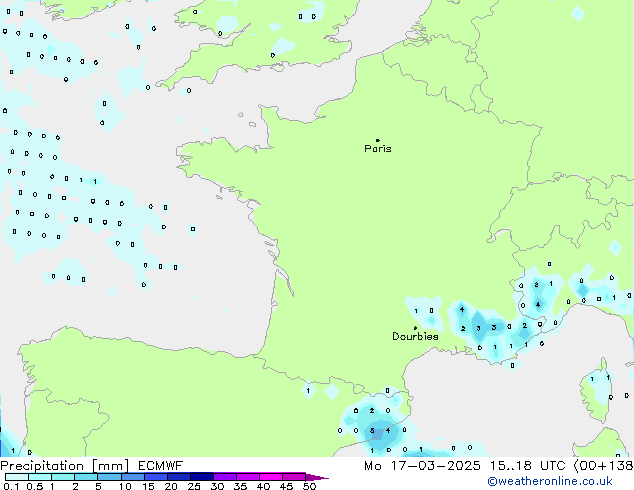Pick the 35–40 mm violet legend swatch
The width and height of the screenshot is (634, 490).
click(x=247, y=477)
